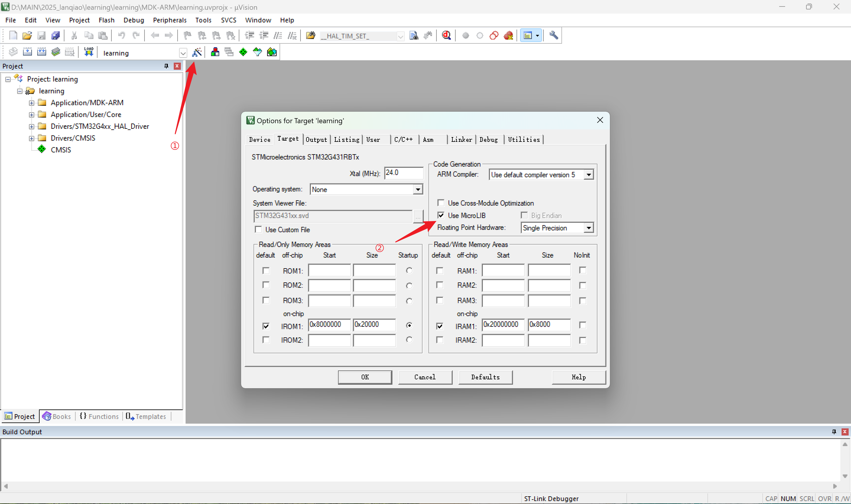
Task: Switch to the C/C++ options tab
Action: (x=403, y=139)
